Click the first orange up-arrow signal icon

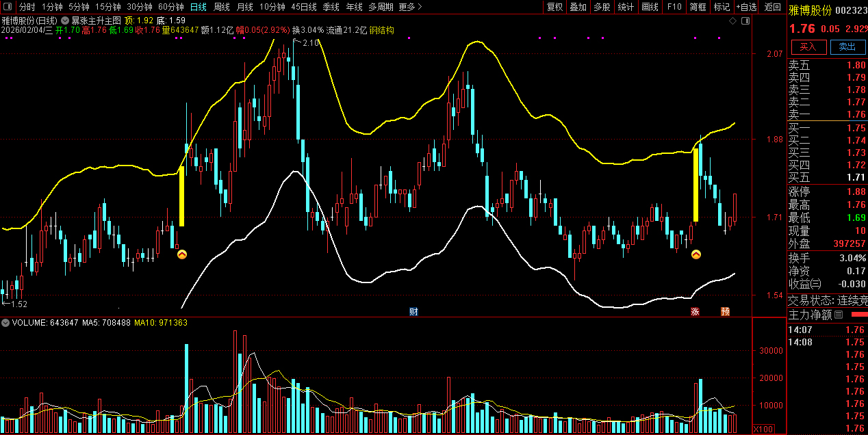182,254
